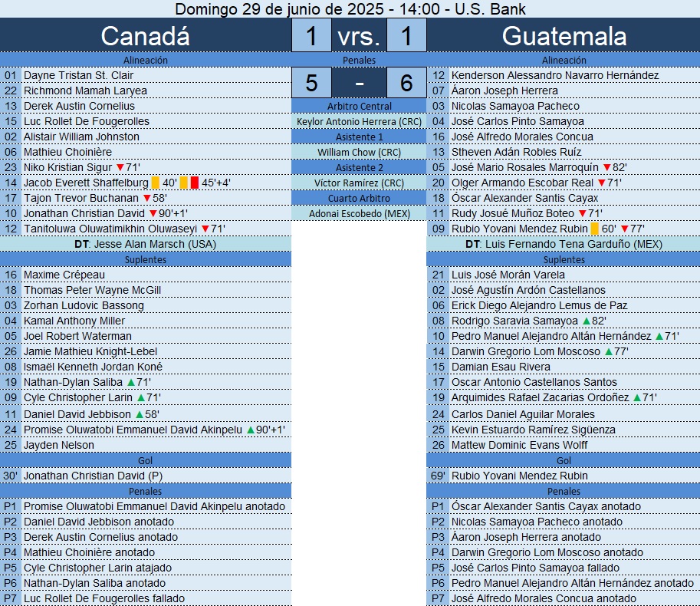The width and height of the screenshot is (700, 606).
Task: Click the Suplentes header under Canada's lineup
Action: pyautogui.click(x=145, y=259)
